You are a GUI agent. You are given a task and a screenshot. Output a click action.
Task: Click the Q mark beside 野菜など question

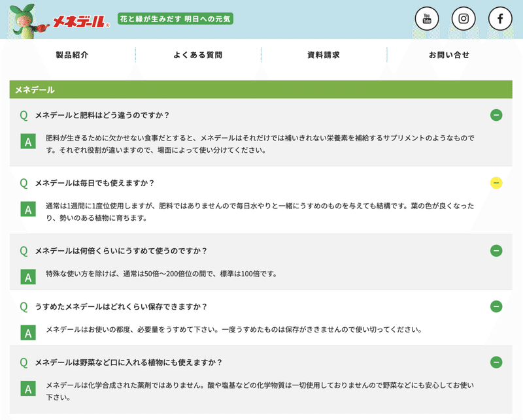pos(24,363)
